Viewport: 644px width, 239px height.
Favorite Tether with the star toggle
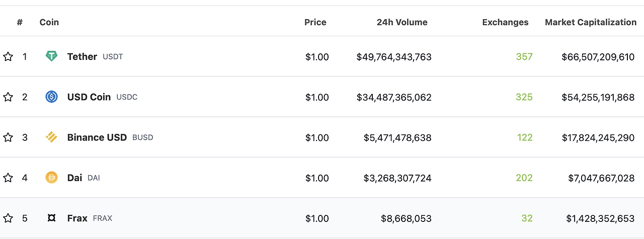pyautogui.click(x=8, y=57)
